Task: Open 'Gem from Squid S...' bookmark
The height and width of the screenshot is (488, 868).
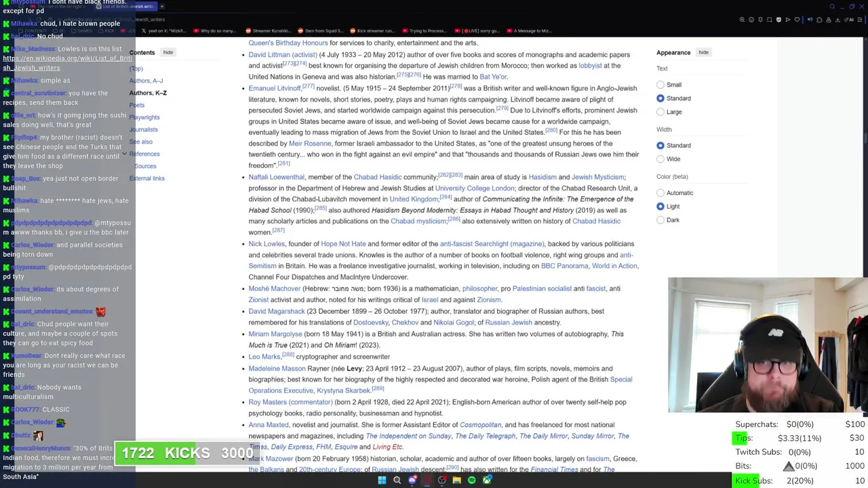Action: (321, 30)
